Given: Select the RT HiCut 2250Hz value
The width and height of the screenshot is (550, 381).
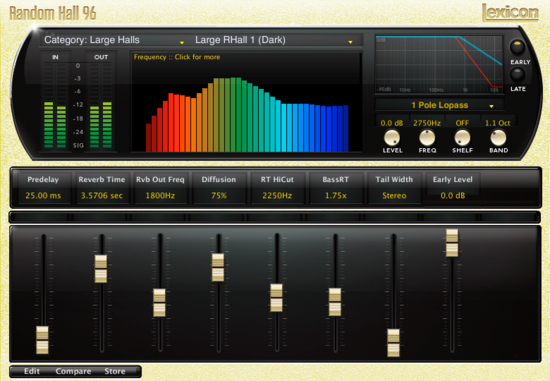Looking at the screenshot, I should click(x=277, y=196).
